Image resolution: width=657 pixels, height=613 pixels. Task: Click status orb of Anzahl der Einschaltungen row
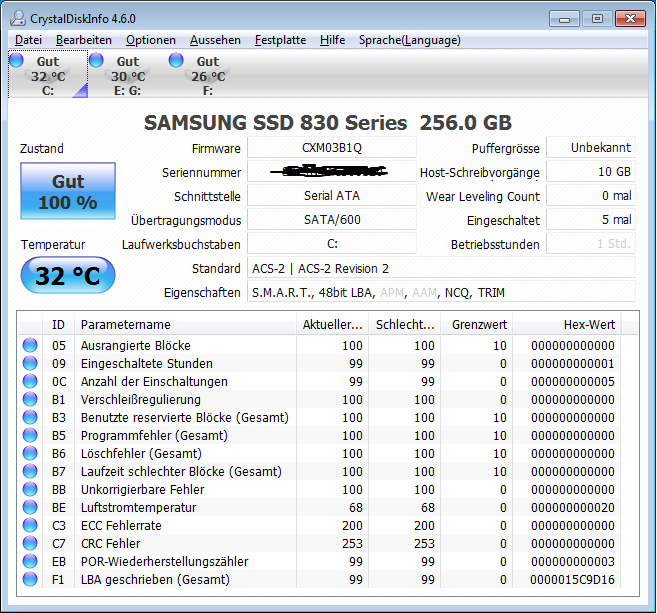30,381
